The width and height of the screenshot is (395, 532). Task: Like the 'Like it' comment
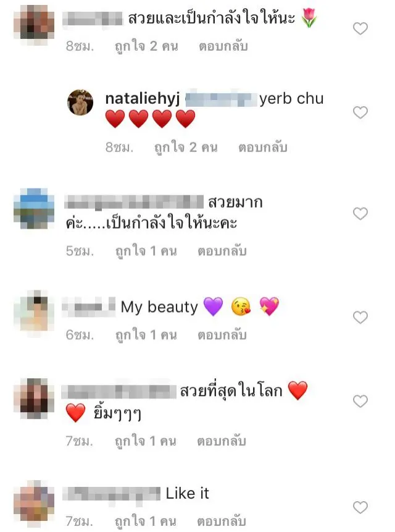pos(360,507)
